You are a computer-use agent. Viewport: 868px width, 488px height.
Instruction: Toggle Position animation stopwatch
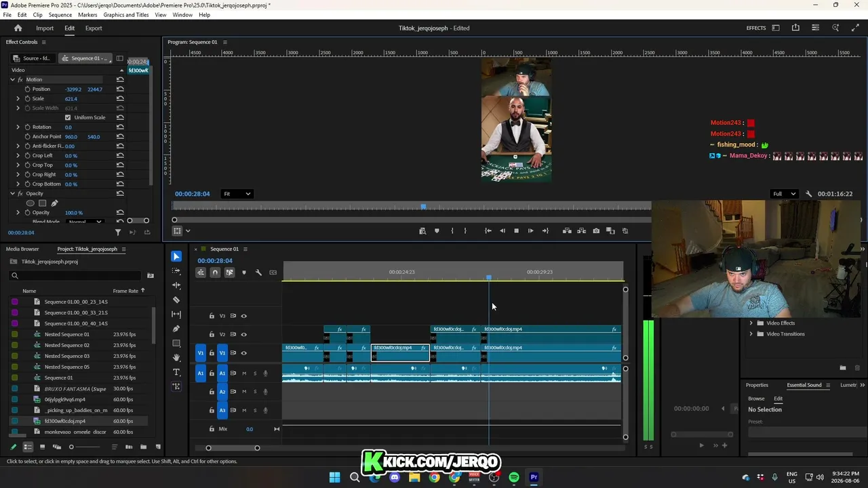pyautogui.click(x=28, y=89)
